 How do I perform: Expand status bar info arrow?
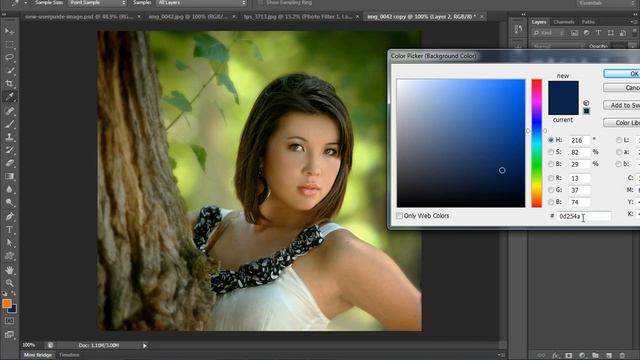pyautogui.click(x=144, y=346)
